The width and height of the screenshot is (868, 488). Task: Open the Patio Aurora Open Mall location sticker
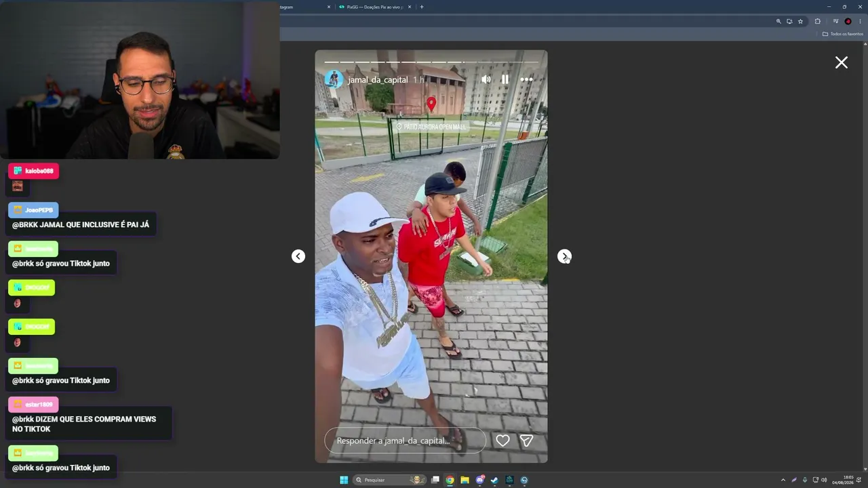coord(431,127)
